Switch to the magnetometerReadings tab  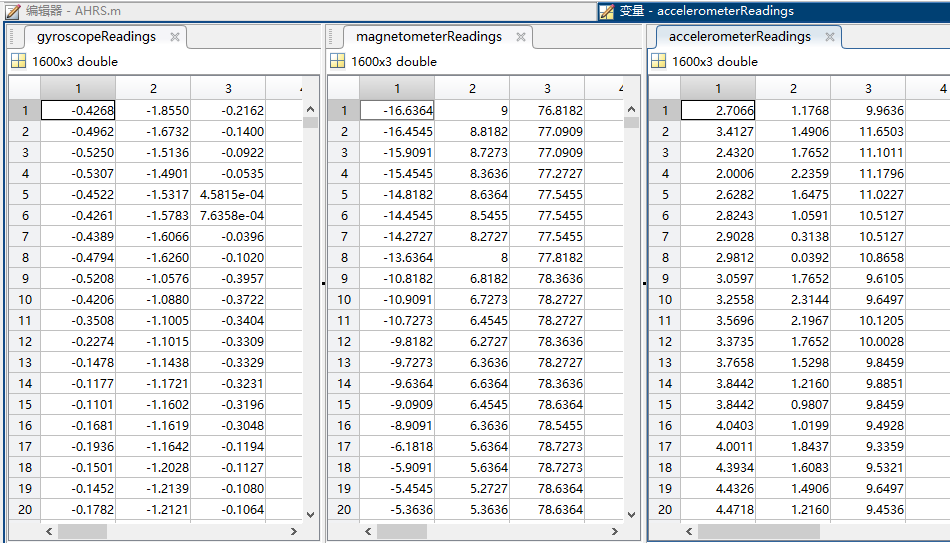click(429, 37)
